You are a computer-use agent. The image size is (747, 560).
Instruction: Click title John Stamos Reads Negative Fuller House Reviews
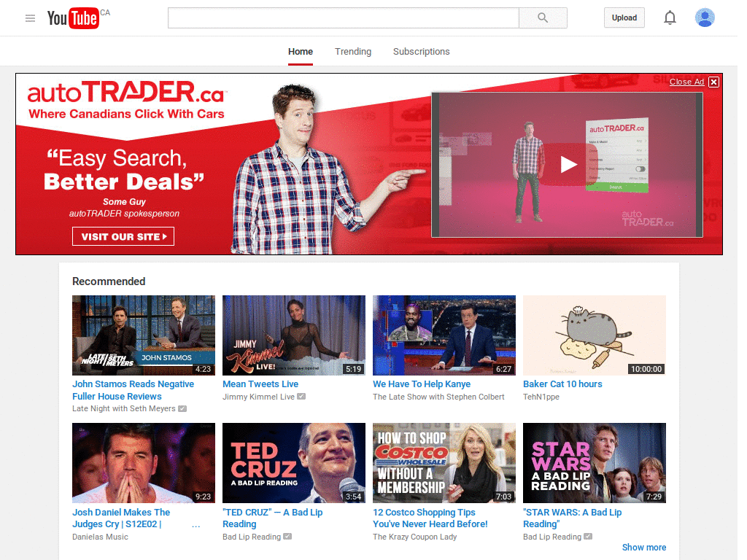pyautogui.click(x=133, y=390)
